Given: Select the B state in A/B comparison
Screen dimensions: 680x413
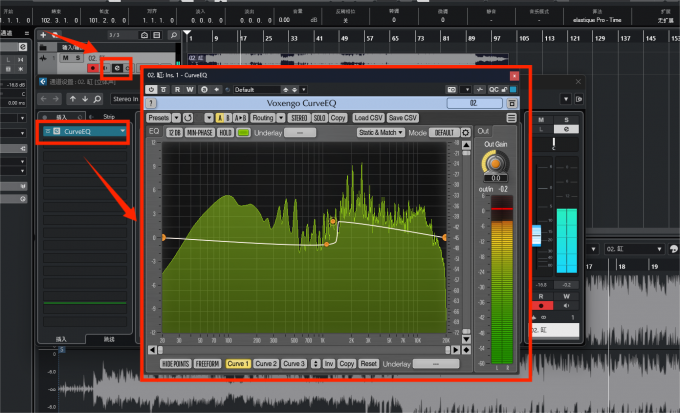Looking at the screenshot, I should pyautogui.click(x=228, y=118).
